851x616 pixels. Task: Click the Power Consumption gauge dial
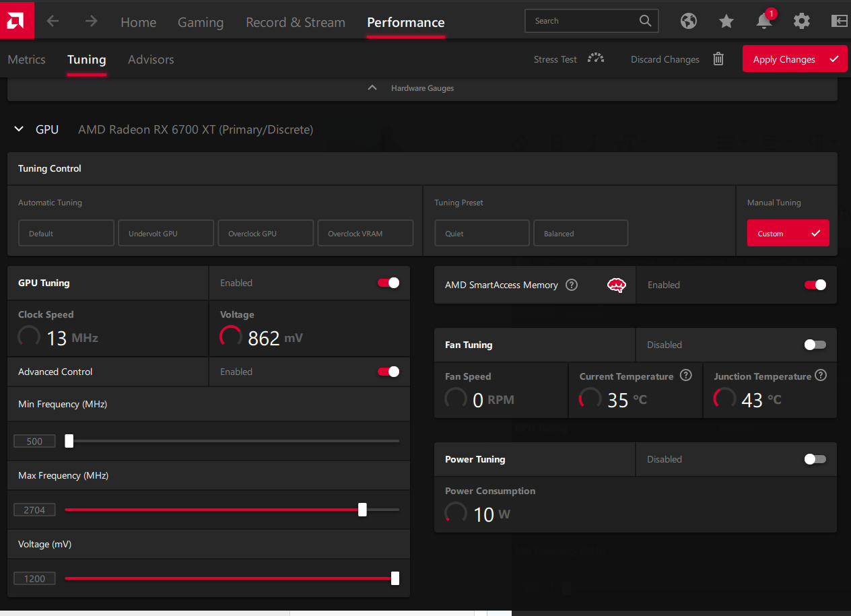point(456,513)
